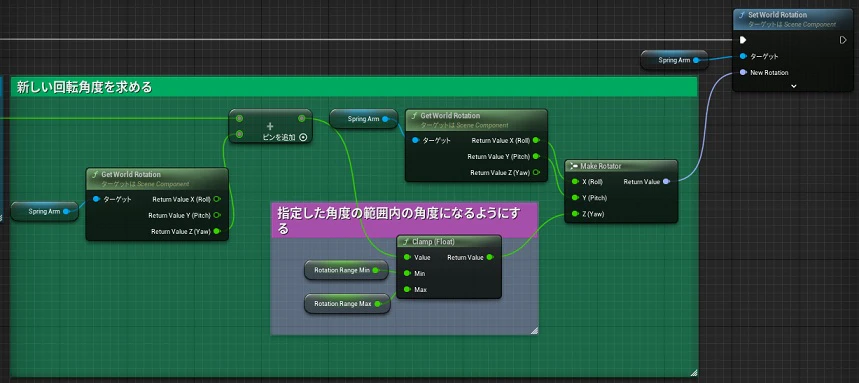This screenshot has width=859, height=383.
Task: Click the wired Return Value Y (Pitch) output pin
Action: click(536, 156)
